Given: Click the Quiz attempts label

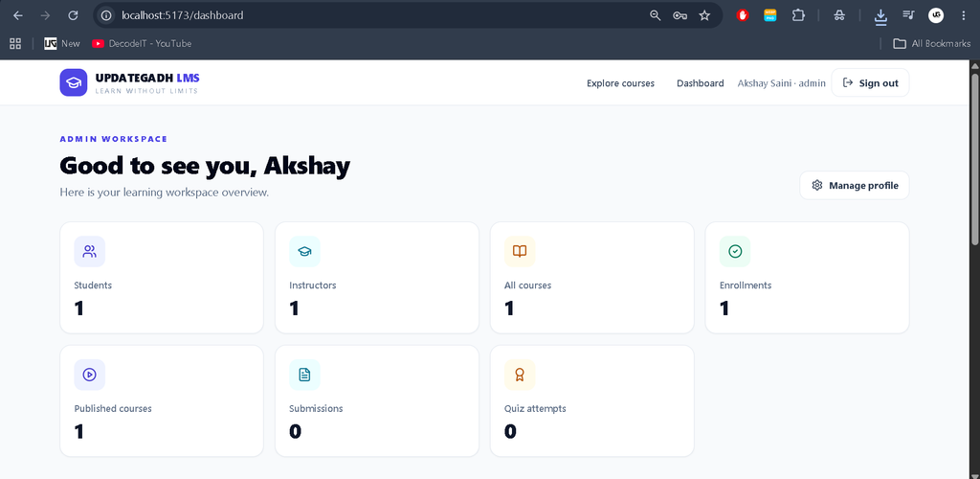Looking at the screenshot, I should (x=535, y=408).
